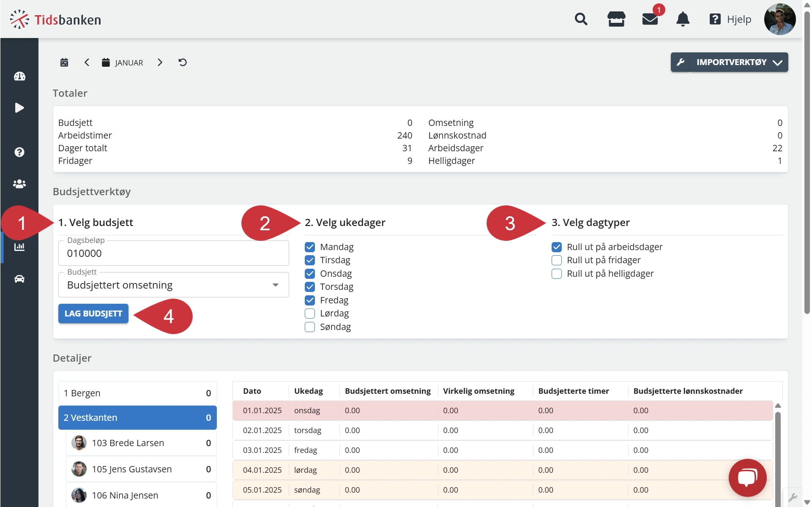Focus the Dagsbeløp input field
Viewport: 812px width, 507px height.
pos(174,253)
